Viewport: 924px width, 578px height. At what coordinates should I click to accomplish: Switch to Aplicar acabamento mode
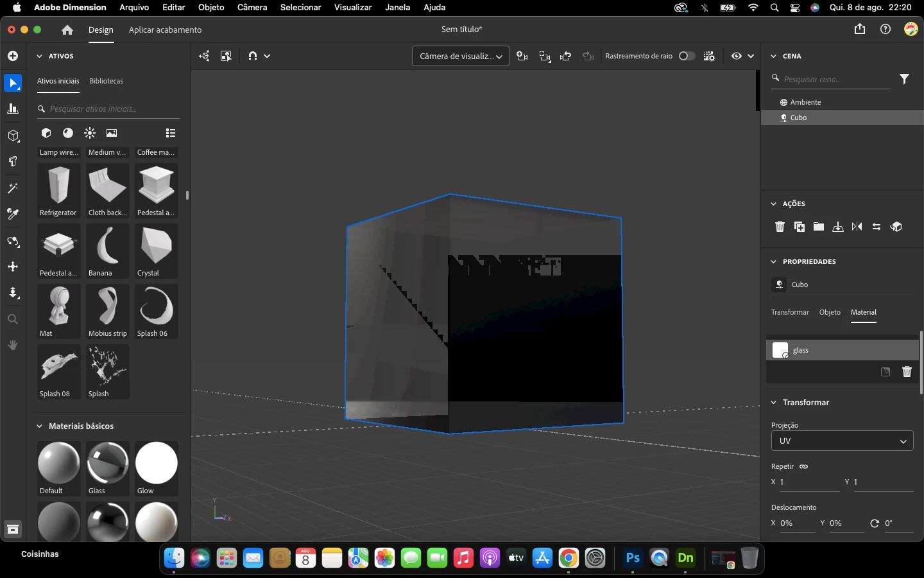coord(165,30)
